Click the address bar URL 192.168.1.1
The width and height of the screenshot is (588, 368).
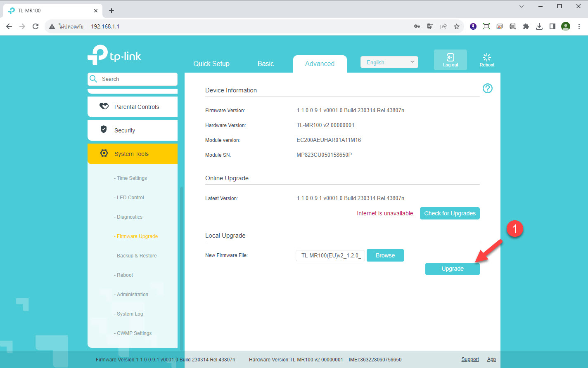pos(105,26)
